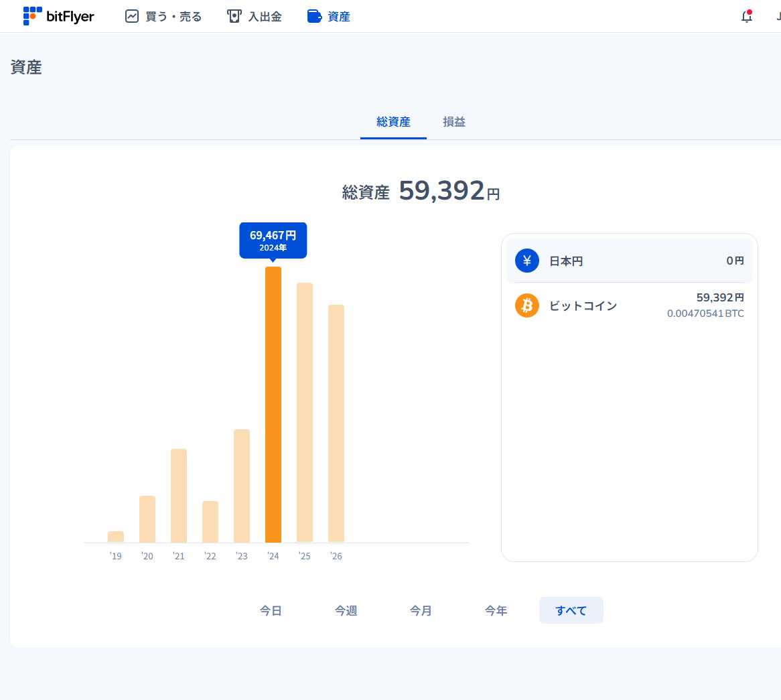The image size is (781, 700).
Task: Select the 今日 period
Action: pyautogui.click(x=271, y=610)
